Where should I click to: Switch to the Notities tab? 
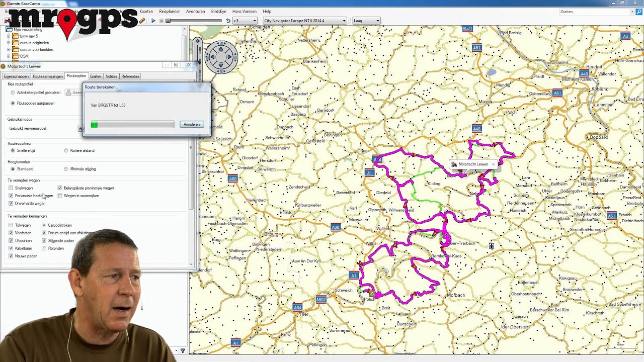pyautogui.click(x=111, y=76)
